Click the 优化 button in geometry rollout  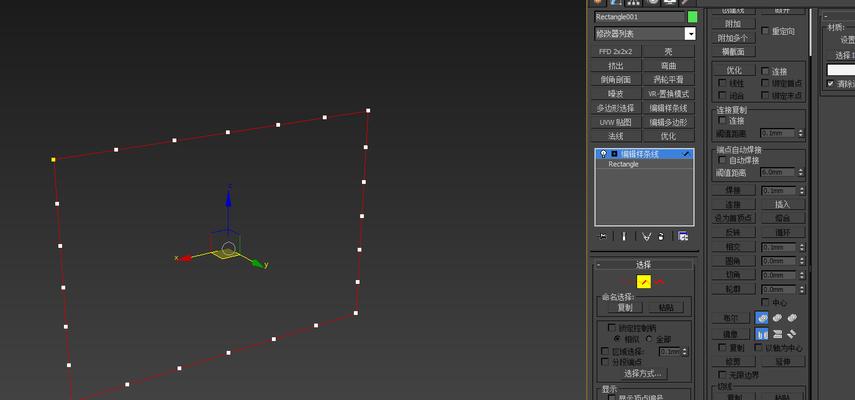pos(733,71)
